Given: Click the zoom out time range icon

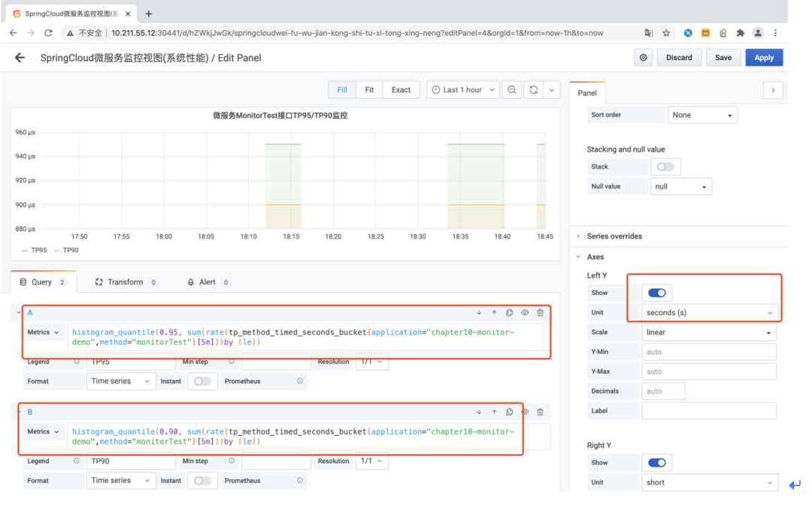Looking at the screenshot, I should (x=511, y=90).
